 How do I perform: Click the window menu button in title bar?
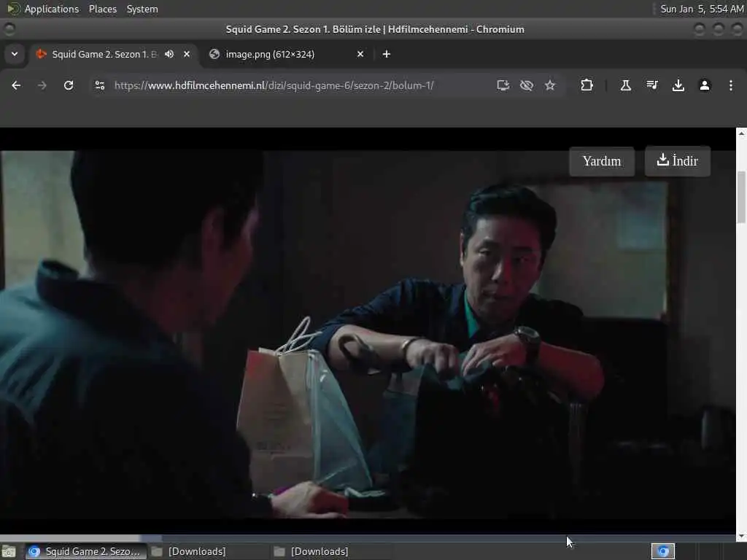pyautogui.click(x=9, y=29)
